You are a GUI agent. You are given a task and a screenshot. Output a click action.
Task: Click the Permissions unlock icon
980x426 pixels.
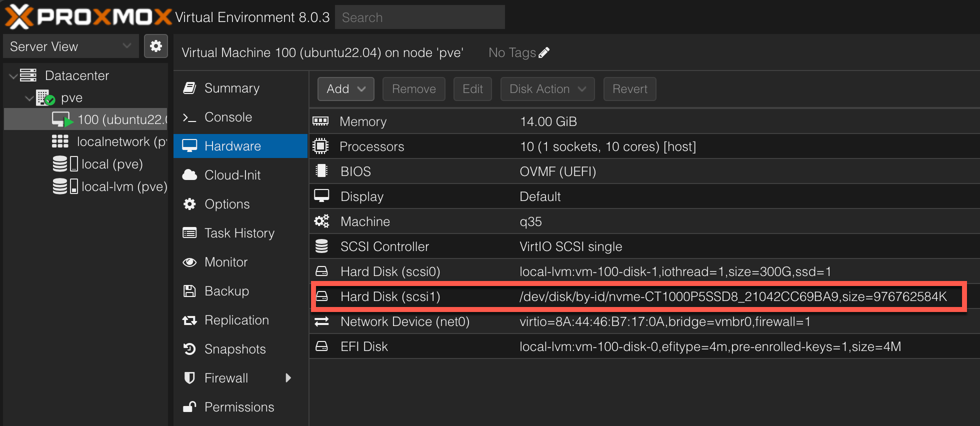[x=189, y=406]
